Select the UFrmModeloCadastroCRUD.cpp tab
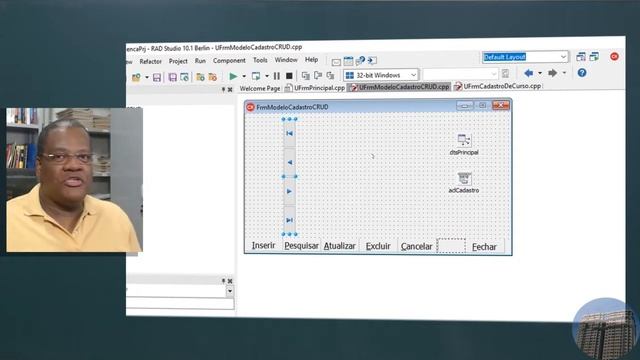640x360 pixels. pyautogui.click(x=400, y=87)
